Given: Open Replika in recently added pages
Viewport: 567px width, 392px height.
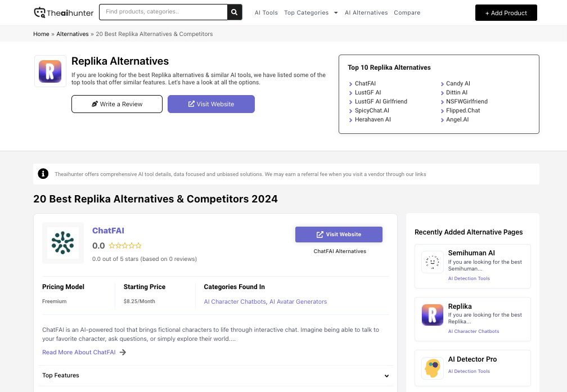Looking at the screenshot, I should point(460,307).
